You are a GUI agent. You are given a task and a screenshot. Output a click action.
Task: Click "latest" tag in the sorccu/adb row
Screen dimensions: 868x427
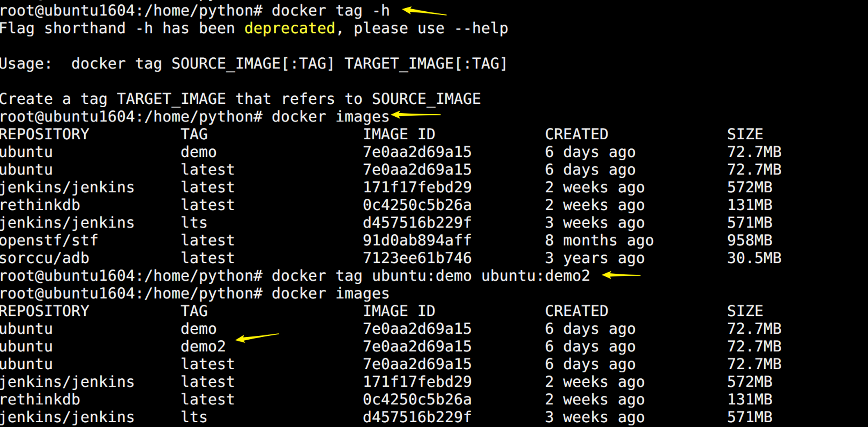click(x=208, y=258)
